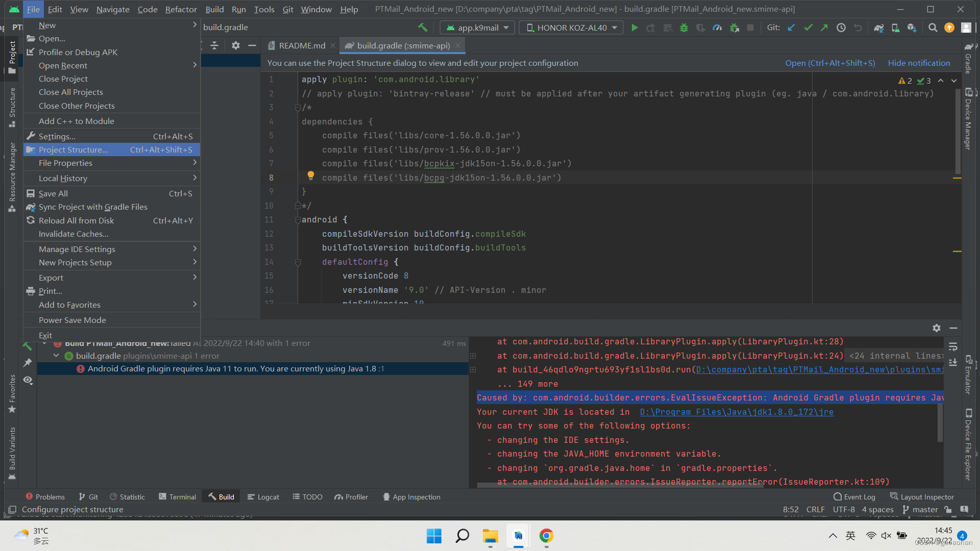Screen dimensions: 980x551
Task: Click the Make Project hammer icon
Action: pos(423,28)
